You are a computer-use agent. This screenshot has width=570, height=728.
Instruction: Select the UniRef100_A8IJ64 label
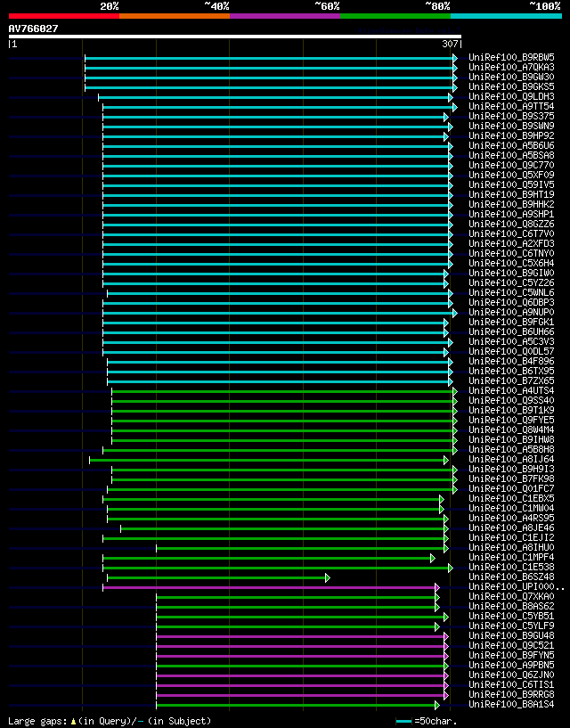(511, 459)
